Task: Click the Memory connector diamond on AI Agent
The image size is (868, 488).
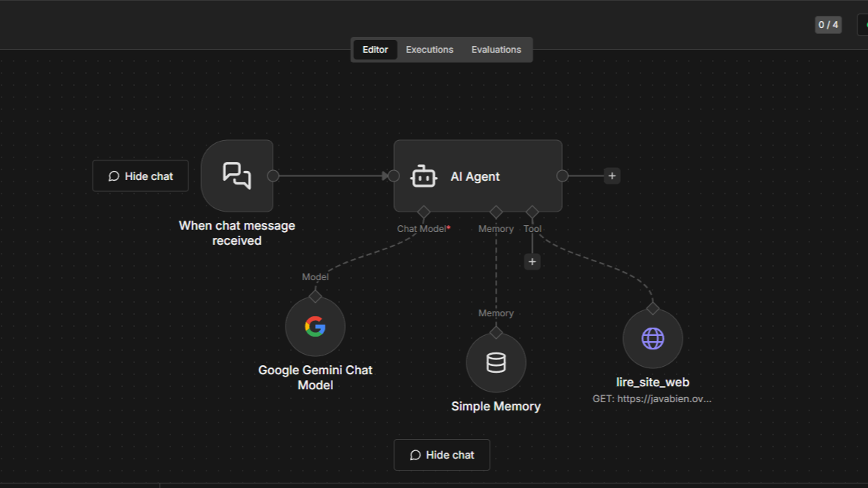Action: pyautogui.click(x=496, y=212)
